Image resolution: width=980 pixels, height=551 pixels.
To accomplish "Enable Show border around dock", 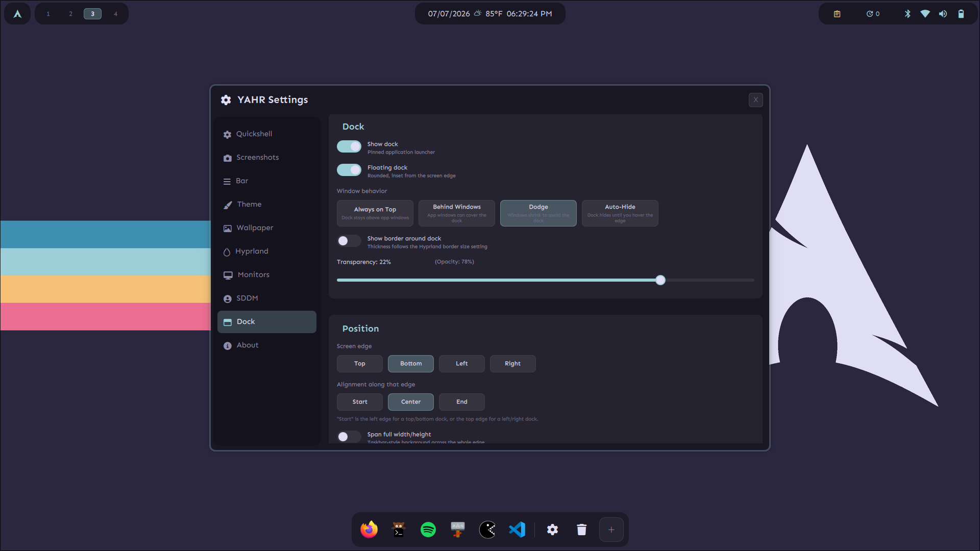I will 349,241.
